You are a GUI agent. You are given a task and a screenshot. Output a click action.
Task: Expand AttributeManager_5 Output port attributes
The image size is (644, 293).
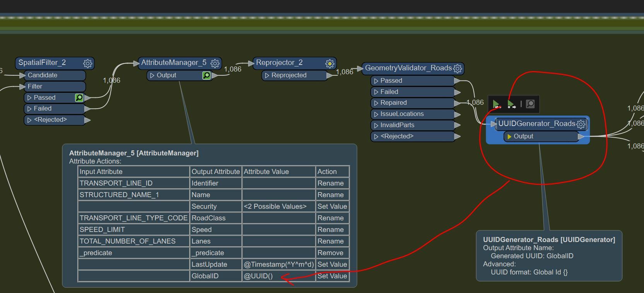pyautogui.click(x=152, y=75)
